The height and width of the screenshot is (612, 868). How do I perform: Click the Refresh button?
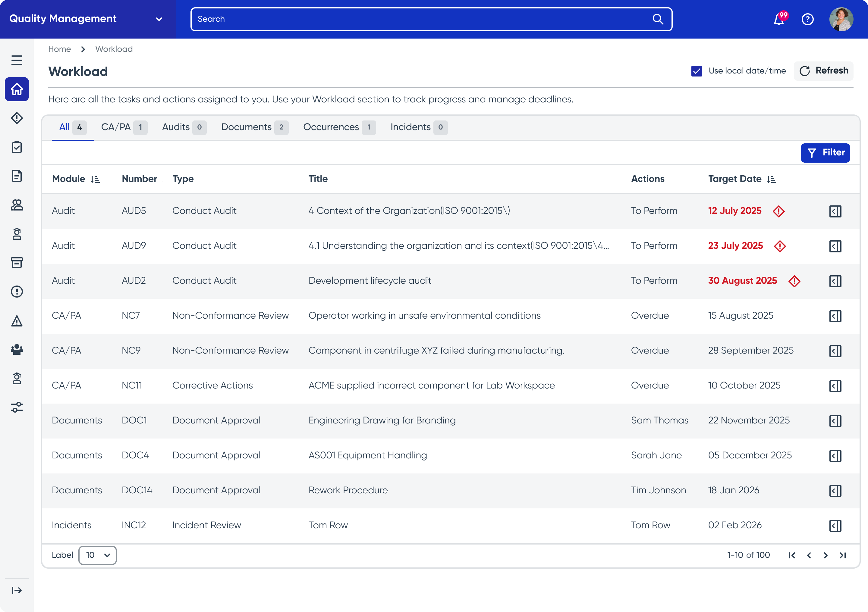pos(823,71)
